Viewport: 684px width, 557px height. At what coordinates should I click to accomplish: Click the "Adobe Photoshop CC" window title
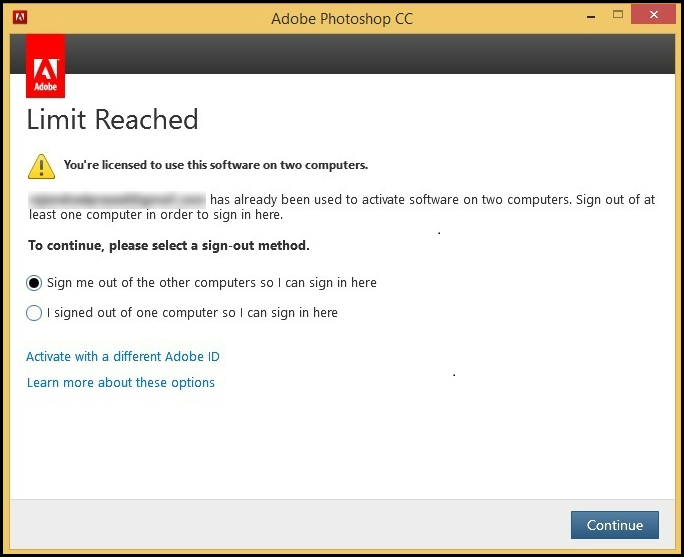pos(342,19)
